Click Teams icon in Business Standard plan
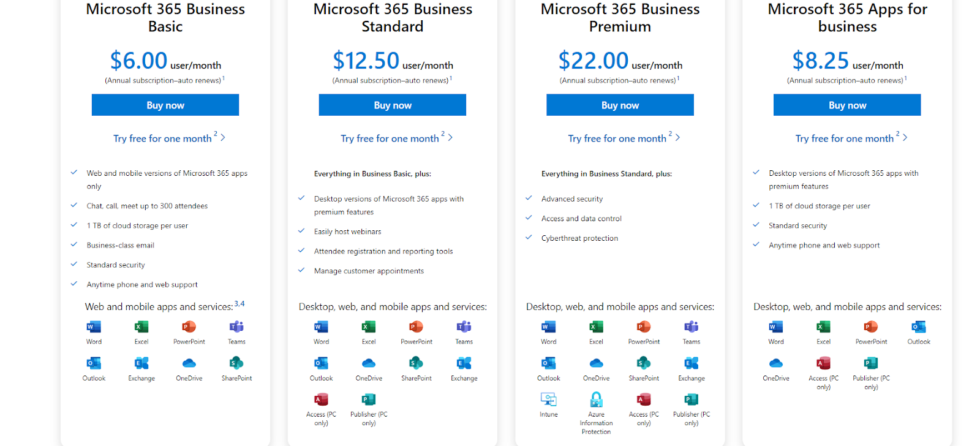The height and width of the screenshot is (446, 980). (x=464, y=327)
